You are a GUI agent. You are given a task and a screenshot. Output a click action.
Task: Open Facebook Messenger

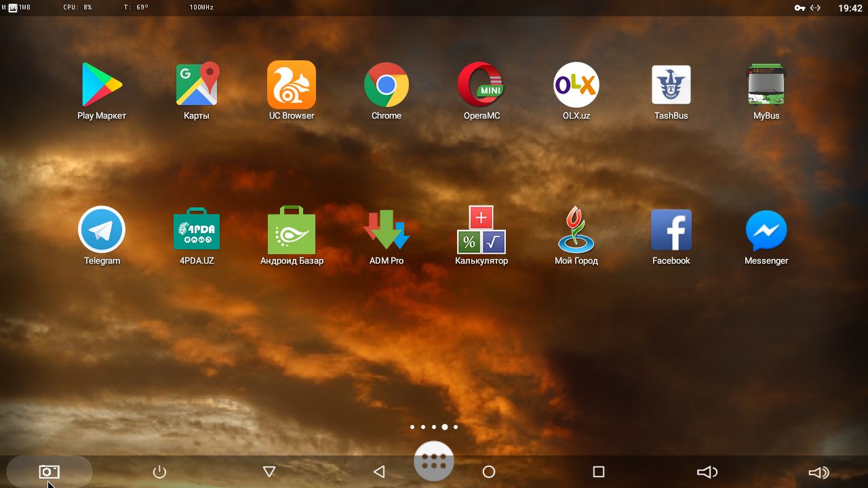click(x=766, y=230)
